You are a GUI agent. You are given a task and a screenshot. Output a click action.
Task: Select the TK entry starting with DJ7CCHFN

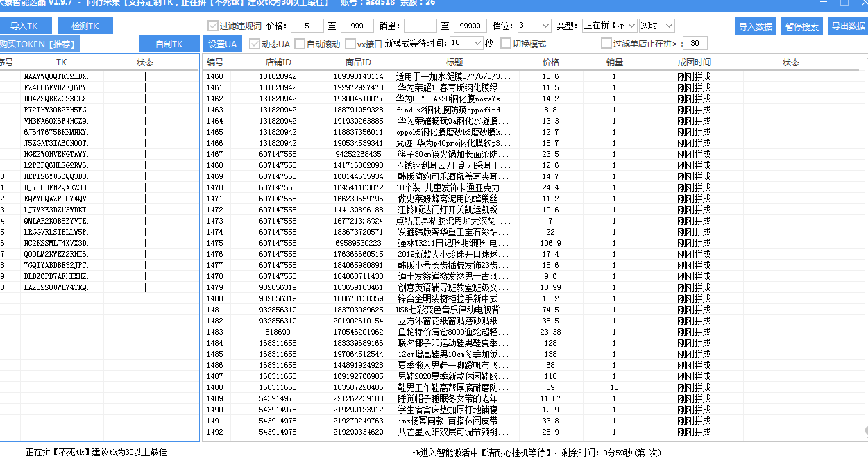pyautogui.click(x=61, y=187)
